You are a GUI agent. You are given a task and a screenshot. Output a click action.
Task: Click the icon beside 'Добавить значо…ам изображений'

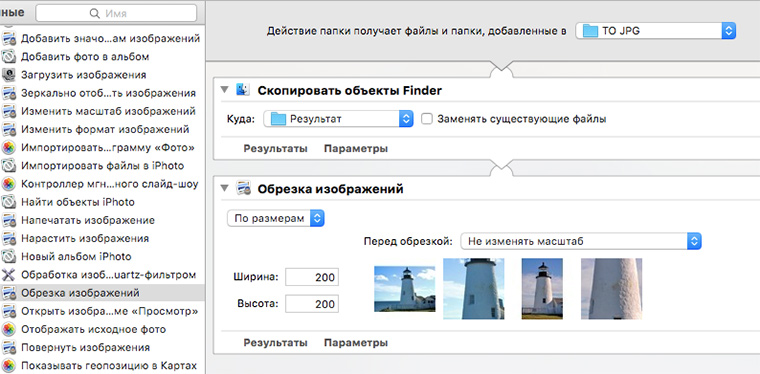9,39
